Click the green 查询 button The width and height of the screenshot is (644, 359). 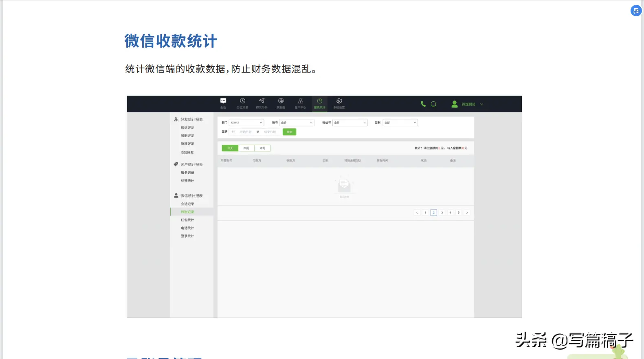click(290, 132)
